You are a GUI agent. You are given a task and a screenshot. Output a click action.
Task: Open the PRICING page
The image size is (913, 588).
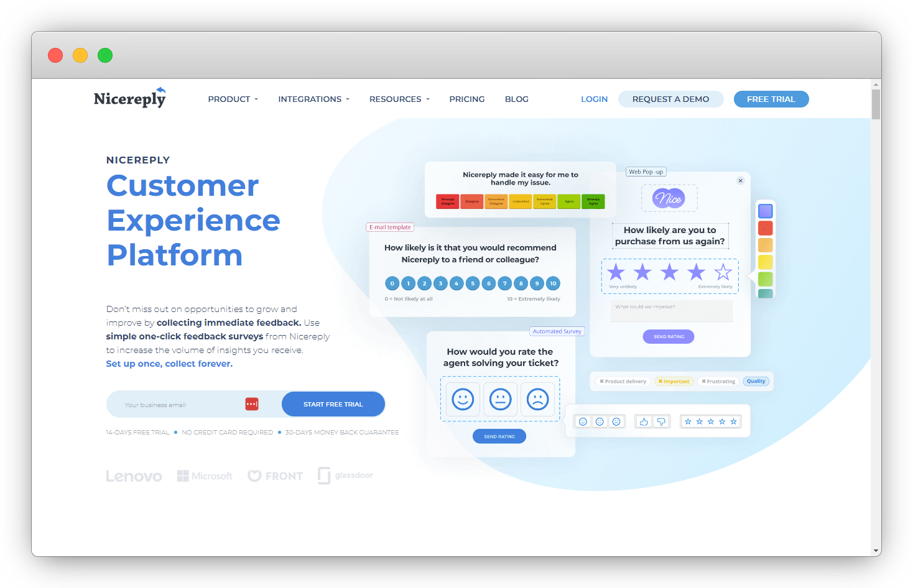(x=467, y=99)
